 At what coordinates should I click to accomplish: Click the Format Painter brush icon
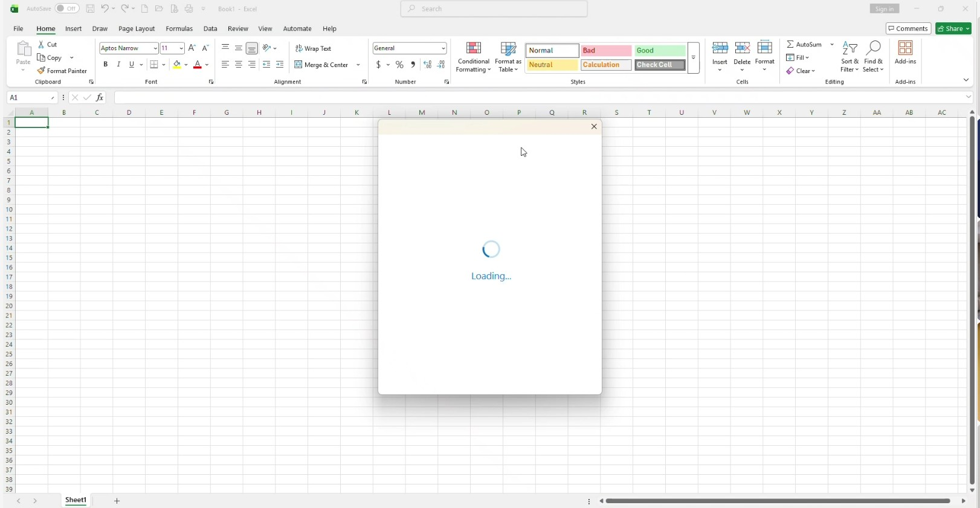[x=41, y=71]
